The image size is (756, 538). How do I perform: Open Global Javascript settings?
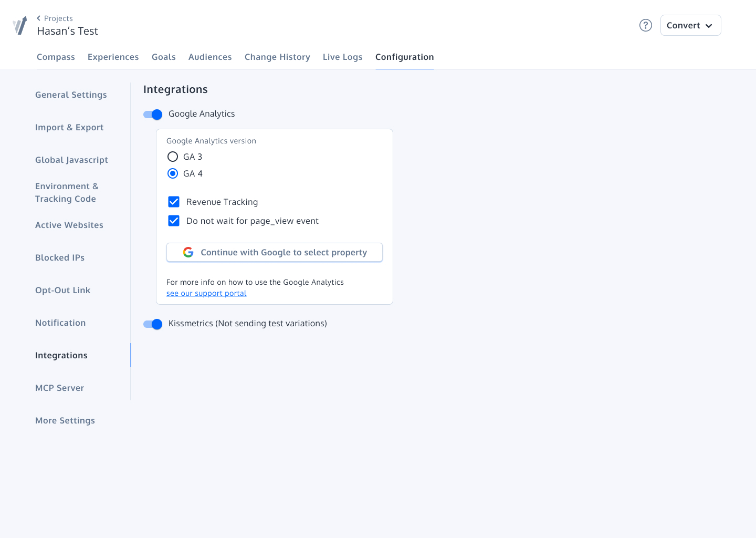(x=71, y=160)
